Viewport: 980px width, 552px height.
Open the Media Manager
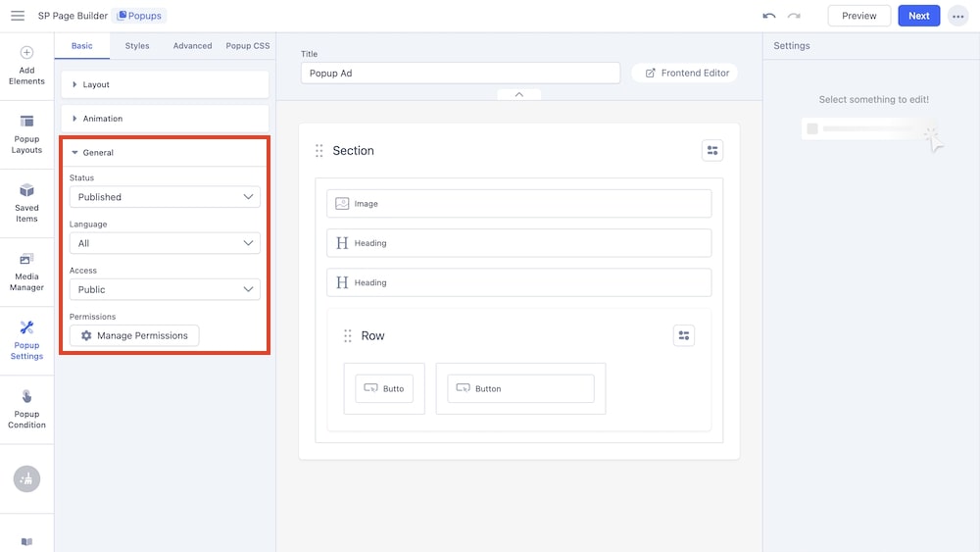[x=26, y=272]
